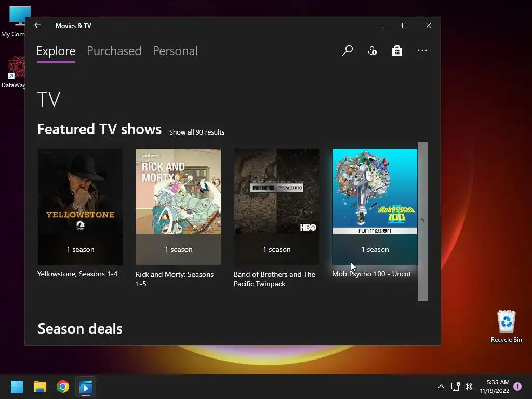Switch to the Purchased tab
The width and height of the screenshot is (532, 399).
[114, 51]
